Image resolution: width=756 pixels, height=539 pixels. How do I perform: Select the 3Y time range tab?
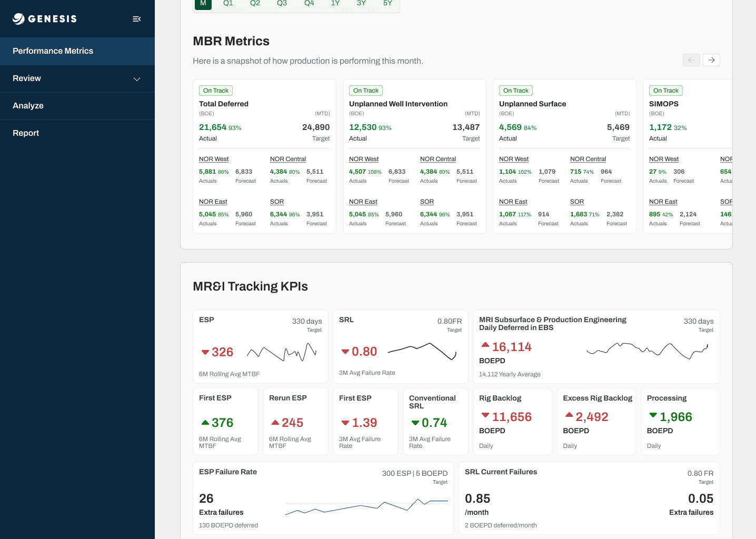point(361,3)
